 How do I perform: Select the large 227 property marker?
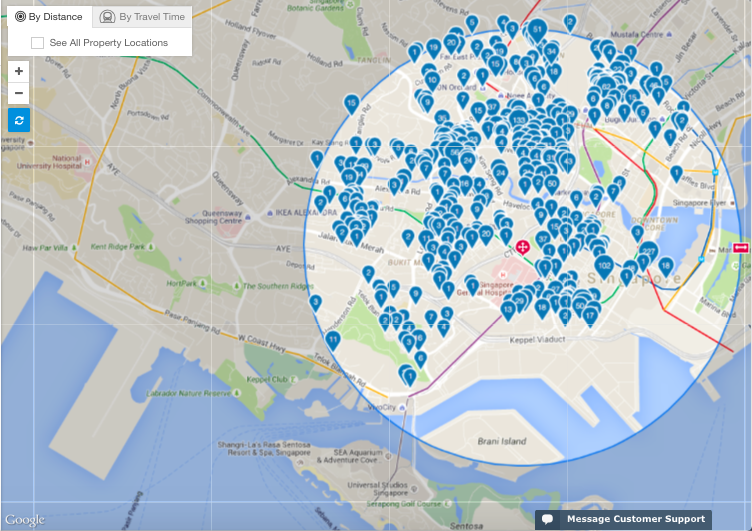pyautogui.click(x=648, y=253)
